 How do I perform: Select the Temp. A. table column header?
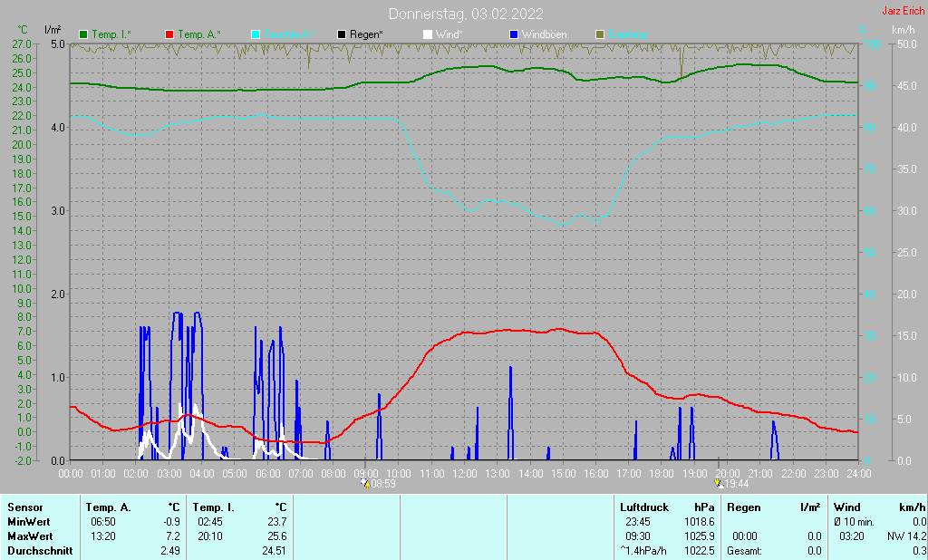point(106,507)
